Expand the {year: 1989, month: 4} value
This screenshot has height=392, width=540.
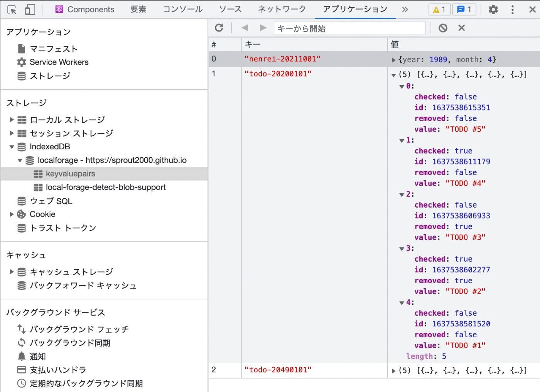(x=393, y=60)
